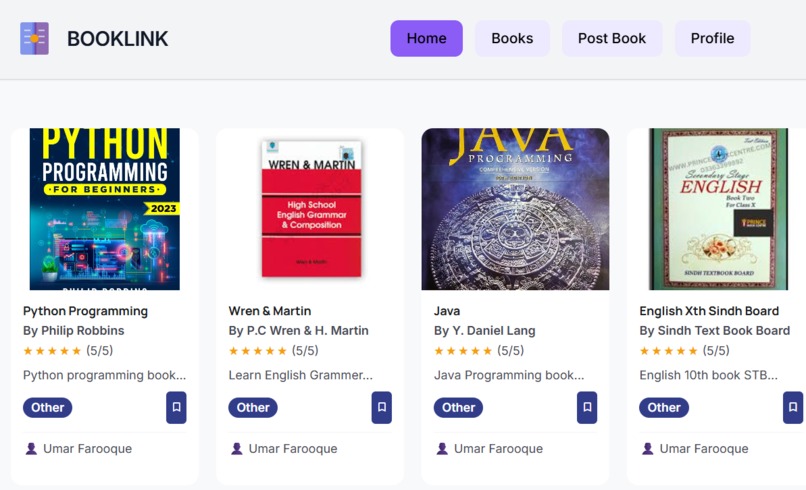This screenshot has height=490, width=806.
Task: Click Other tag on Python Programming card
Action: click(x=47, y=408)
